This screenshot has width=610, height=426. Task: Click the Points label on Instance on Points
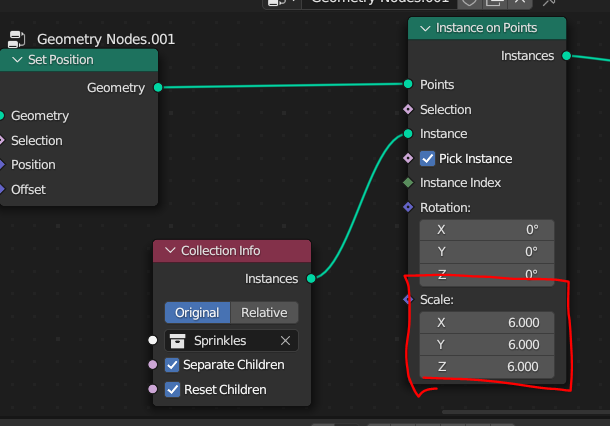click(437, 85)
